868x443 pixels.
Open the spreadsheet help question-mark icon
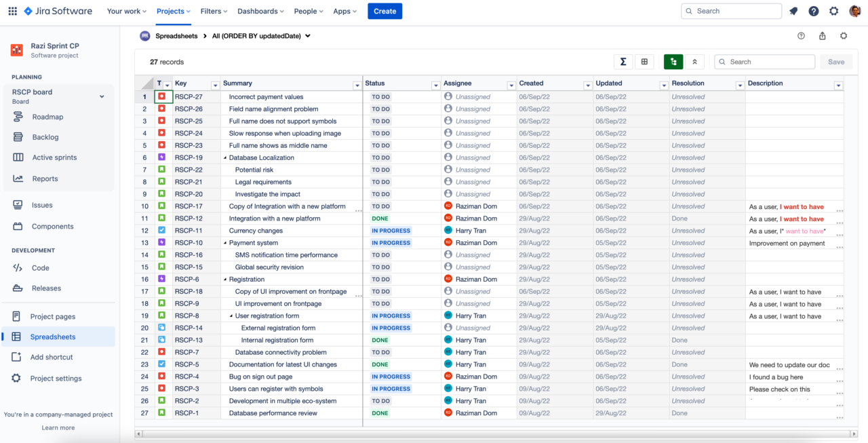pos(801,35)
